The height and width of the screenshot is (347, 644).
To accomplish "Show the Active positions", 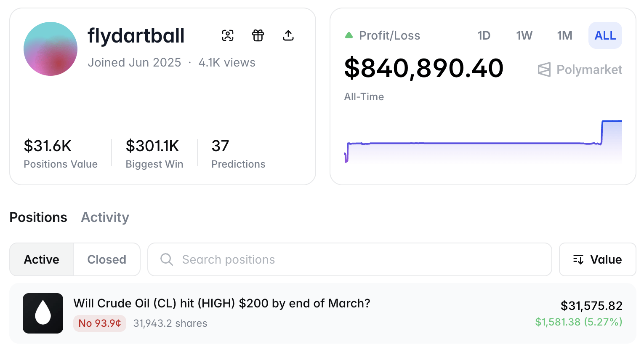I will pyautogui.click(x=42, y=259).
